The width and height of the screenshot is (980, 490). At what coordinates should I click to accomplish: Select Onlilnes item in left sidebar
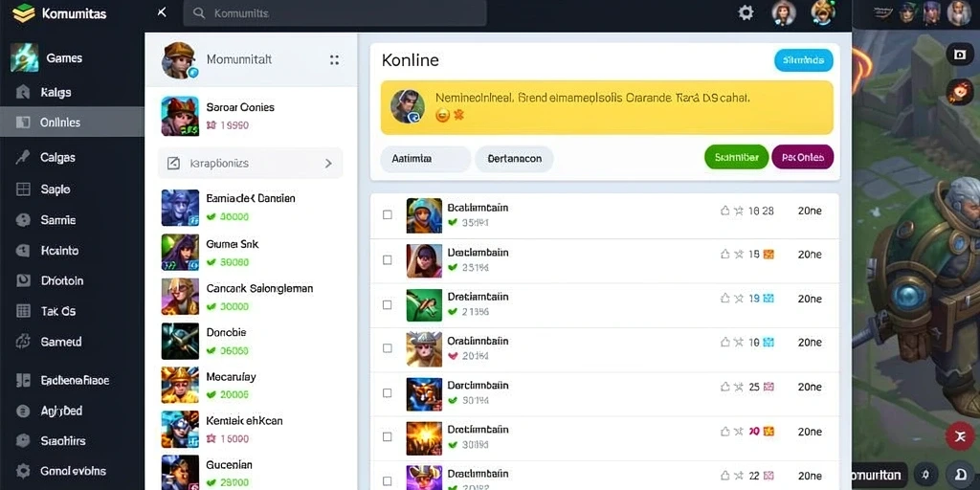pyautogui.click(x=72, y=122)
